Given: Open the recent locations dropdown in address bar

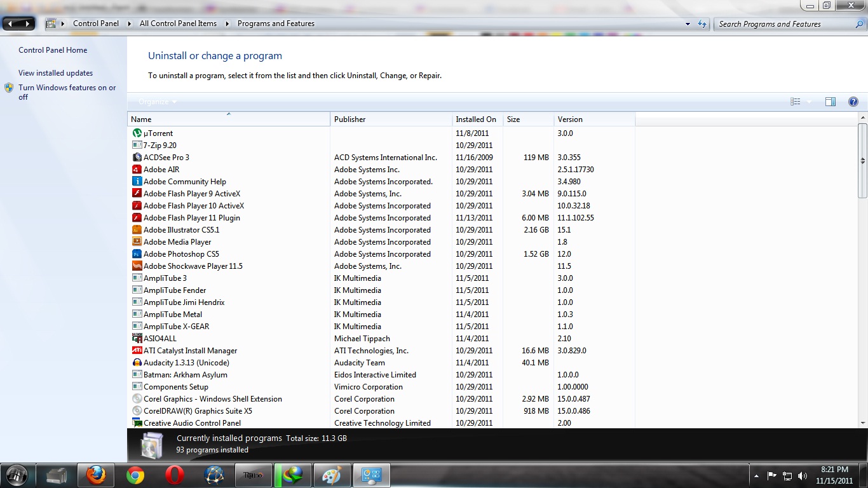Looking at the screenshot, I should click(x=688, y=24).
